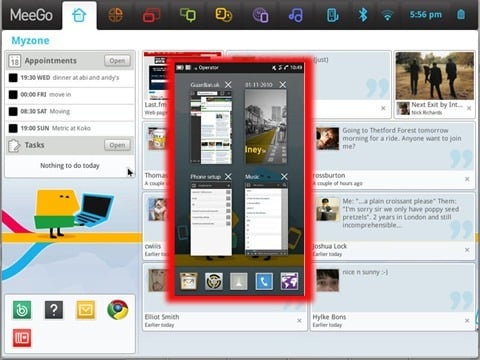Image resolution: width=480 pixels, height=360 pixels.
Task: Launch the yellow mail app icon
Action: tap(86, 310)
